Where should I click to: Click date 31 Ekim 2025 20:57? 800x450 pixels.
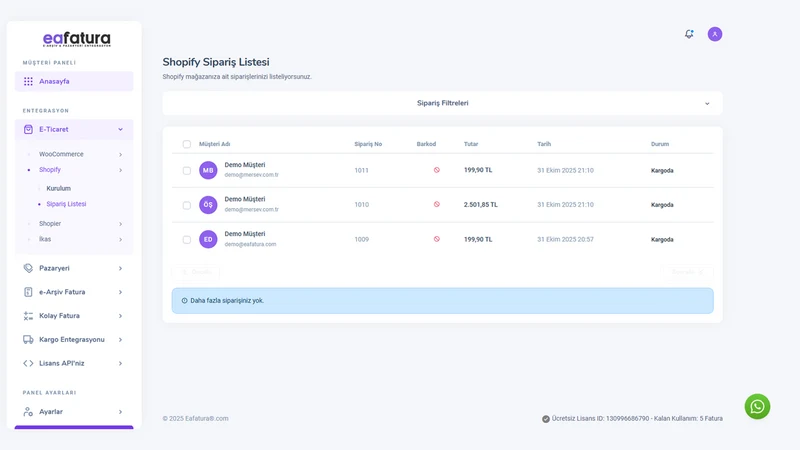[x=565, y=239]
